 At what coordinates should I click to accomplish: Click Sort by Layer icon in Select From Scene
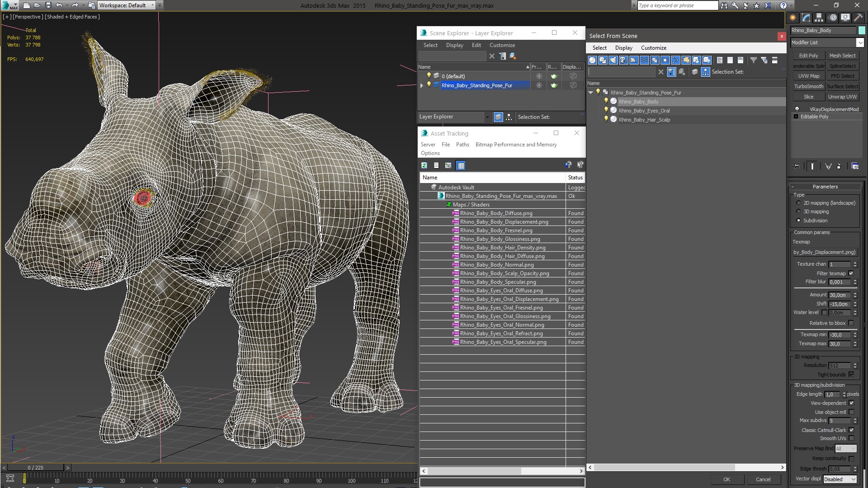[x=695, y=72]
